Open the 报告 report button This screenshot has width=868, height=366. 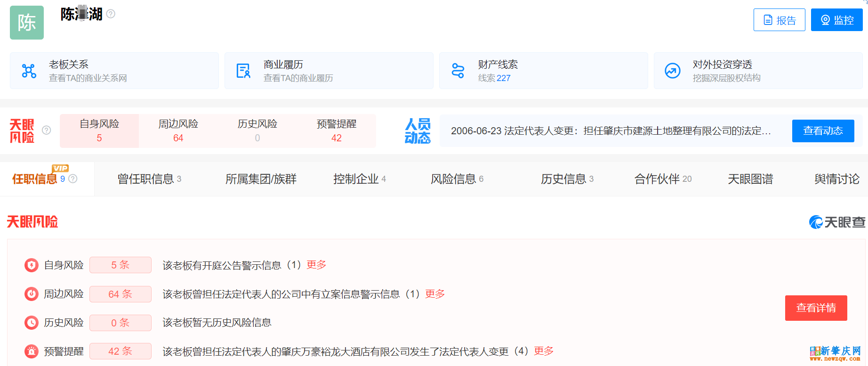tap(779, 20)
